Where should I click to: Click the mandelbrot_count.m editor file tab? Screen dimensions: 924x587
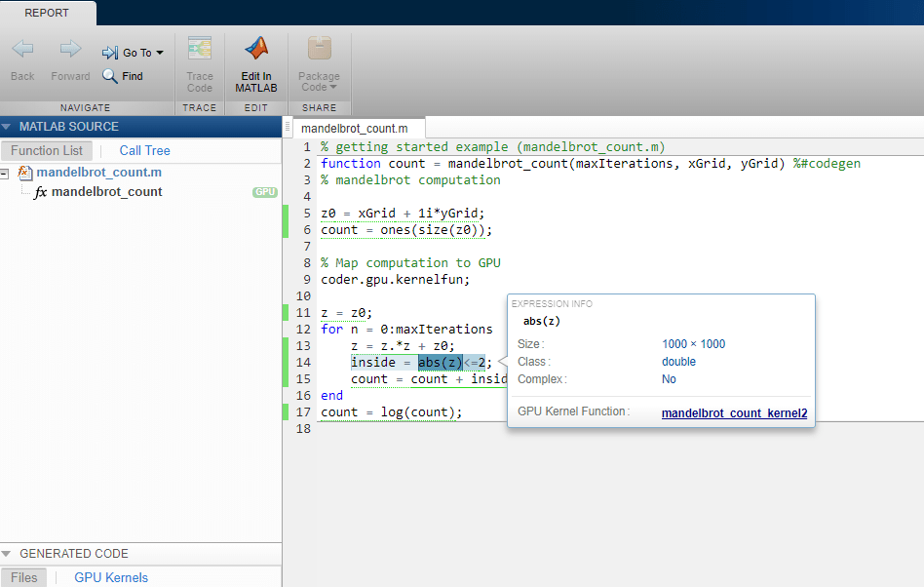[354, 128]
